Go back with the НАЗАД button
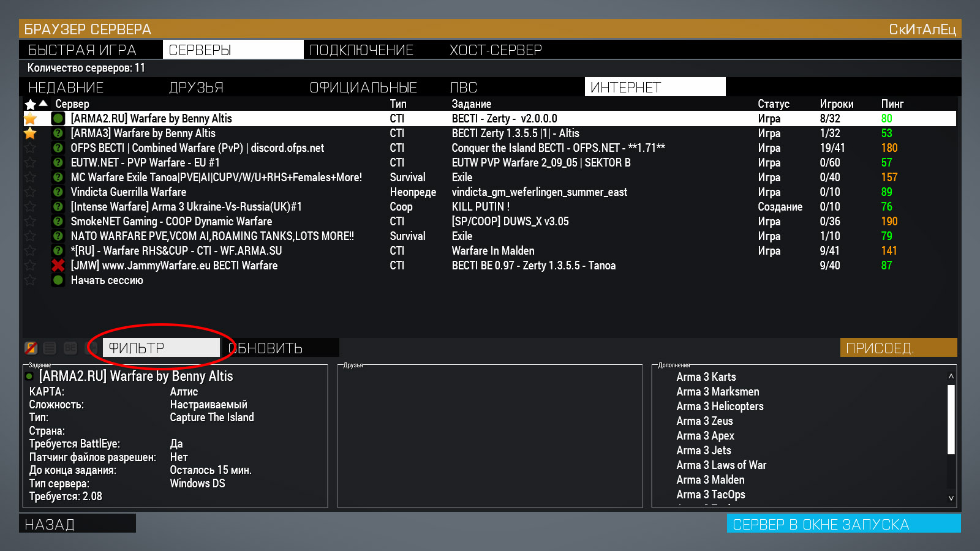 click(78, 523)
